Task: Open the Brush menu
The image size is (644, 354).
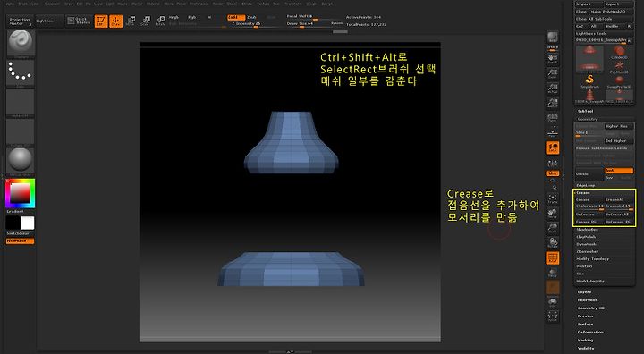Action: pyautogui.click(x=23, y=4)
